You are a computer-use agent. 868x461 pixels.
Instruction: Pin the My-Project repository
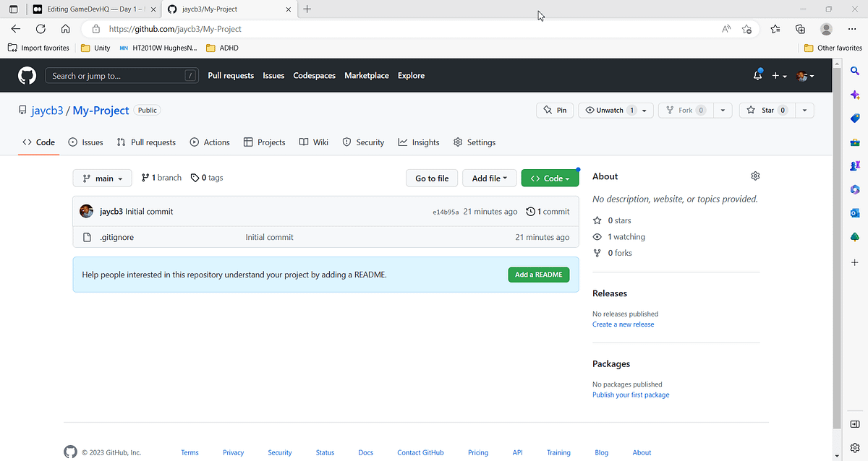555,110
